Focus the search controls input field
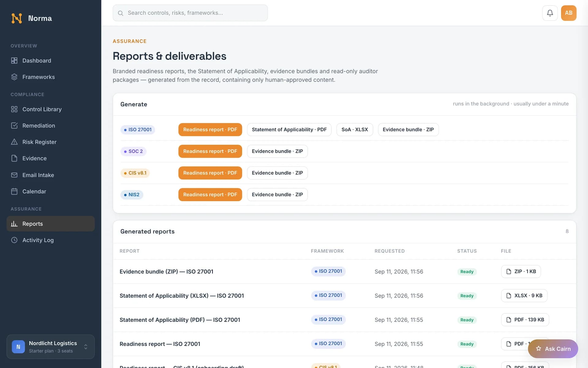 [x=190, y=13]
